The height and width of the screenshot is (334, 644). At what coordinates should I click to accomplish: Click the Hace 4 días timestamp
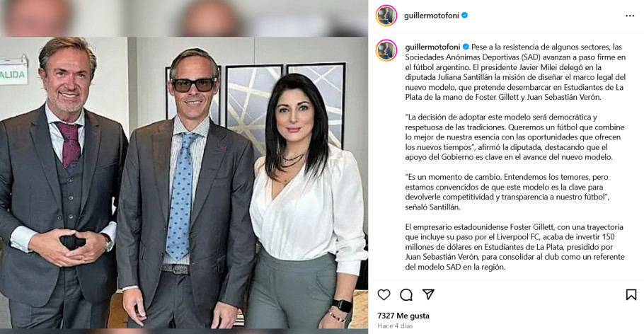[395, 326]
